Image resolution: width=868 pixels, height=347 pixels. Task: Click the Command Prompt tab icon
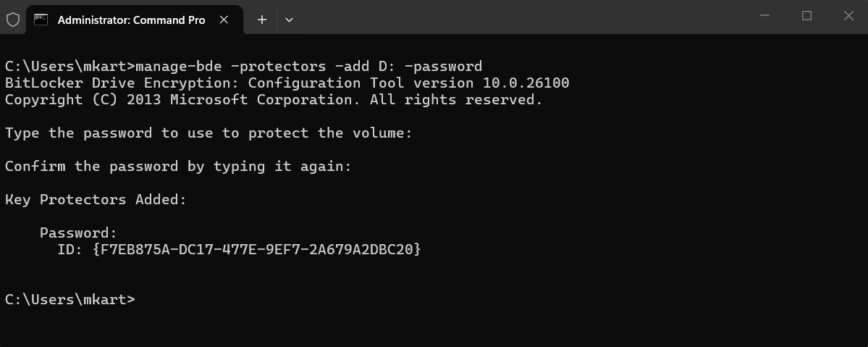coord(42,20)
